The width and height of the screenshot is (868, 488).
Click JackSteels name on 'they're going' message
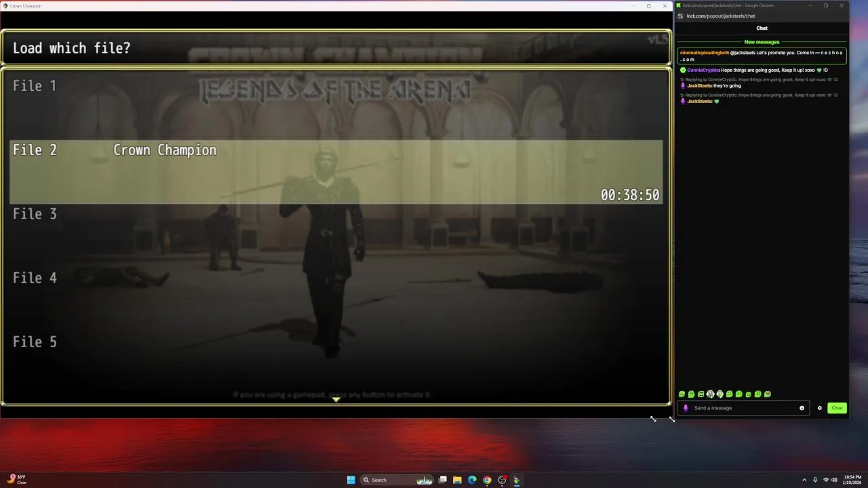[699, 85]
